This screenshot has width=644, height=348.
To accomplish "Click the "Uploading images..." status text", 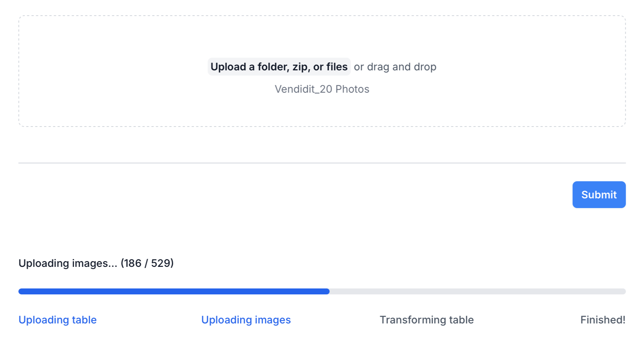I will pyautogui.click(x=68, y=263).
